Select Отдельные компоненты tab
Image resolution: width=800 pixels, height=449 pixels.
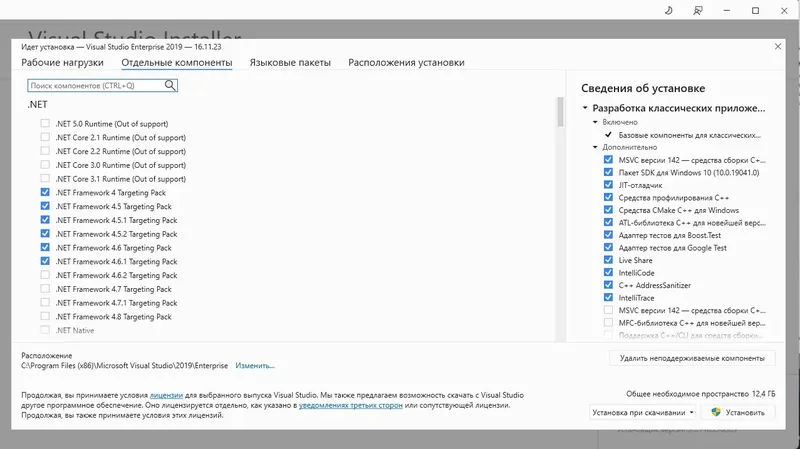(177, 62)
